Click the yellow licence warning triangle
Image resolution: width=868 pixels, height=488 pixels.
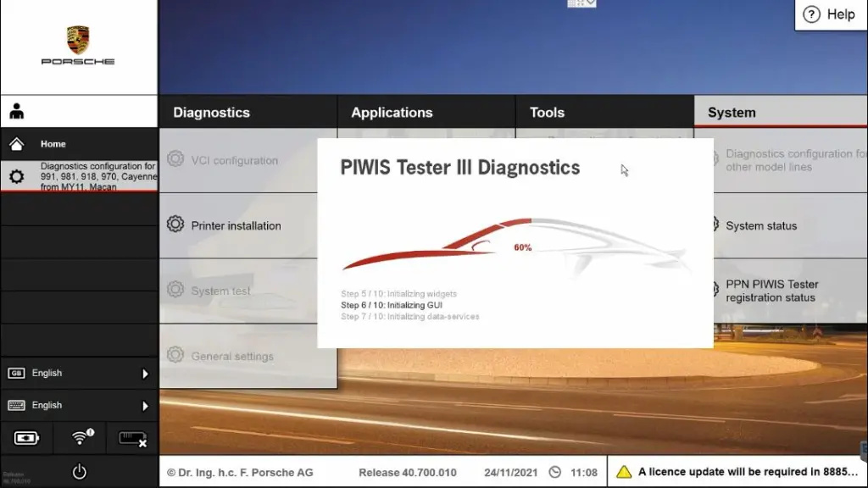[x=624, y=472]
